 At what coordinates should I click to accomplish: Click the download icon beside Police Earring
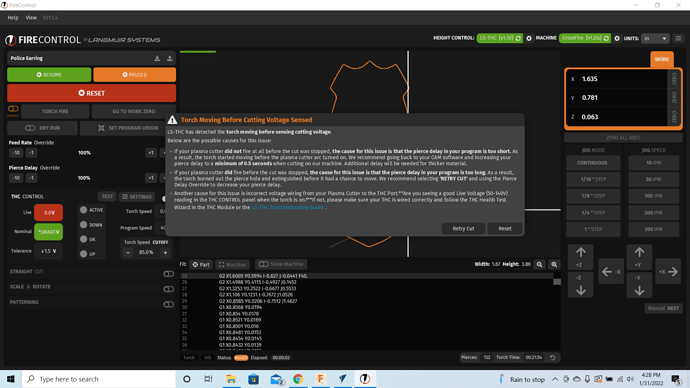pyautogui.click(x=157, y=58)
